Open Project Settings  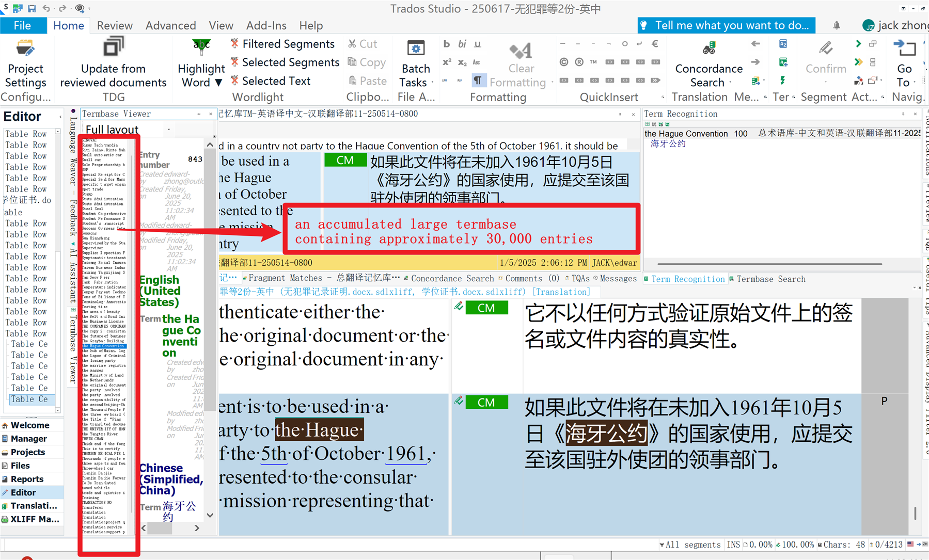point(25,63)
